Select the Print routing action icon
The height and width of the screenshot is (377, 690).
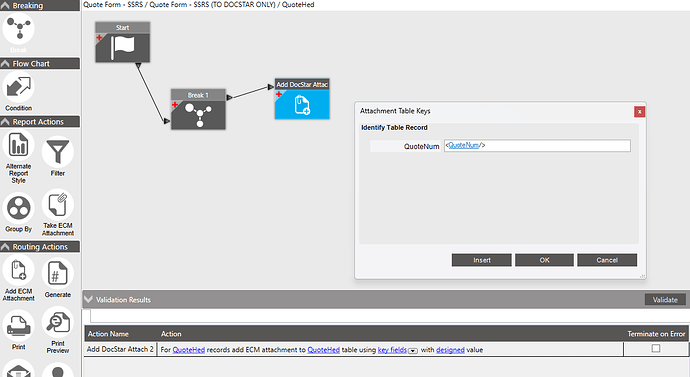click(x=18, y=326)
